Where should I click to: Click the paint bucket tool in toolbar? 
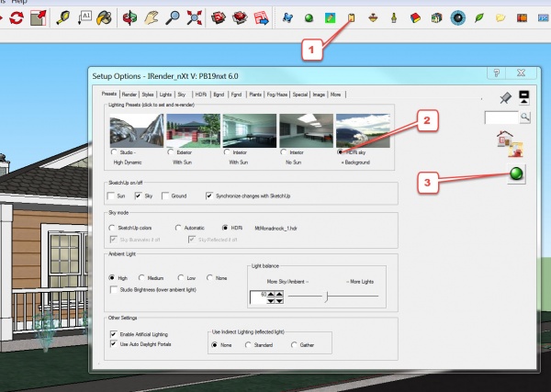click(106, 17)
